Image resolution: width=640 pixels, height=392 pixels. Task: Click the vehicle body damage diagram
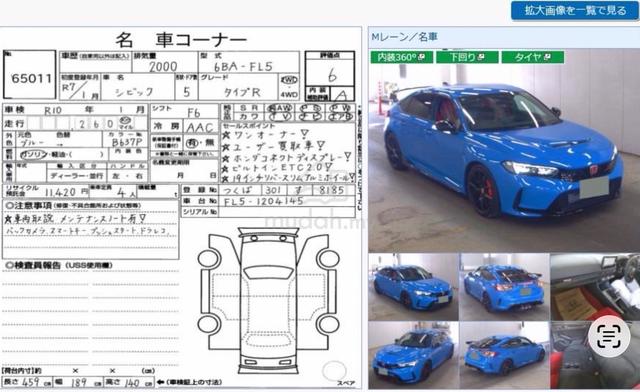pyautogui.click(x=268, y=300)
